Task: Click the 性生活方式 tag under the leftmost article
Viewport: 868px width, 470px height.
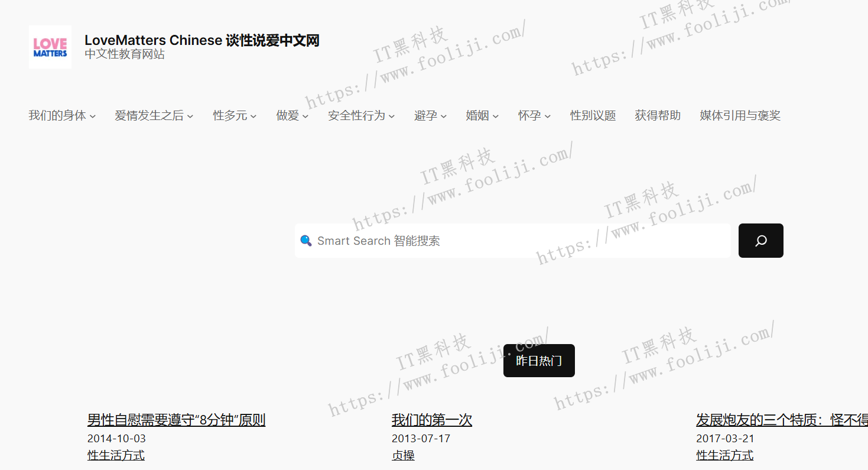Action: coord(116,455)
